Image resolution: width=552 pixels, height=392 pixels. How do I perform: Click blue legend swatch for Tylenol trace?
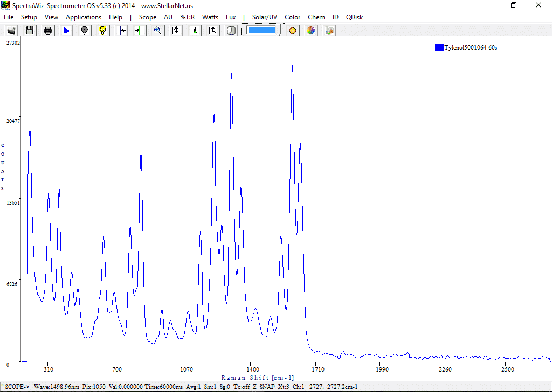pyautogui.click(x=439, y=47)
